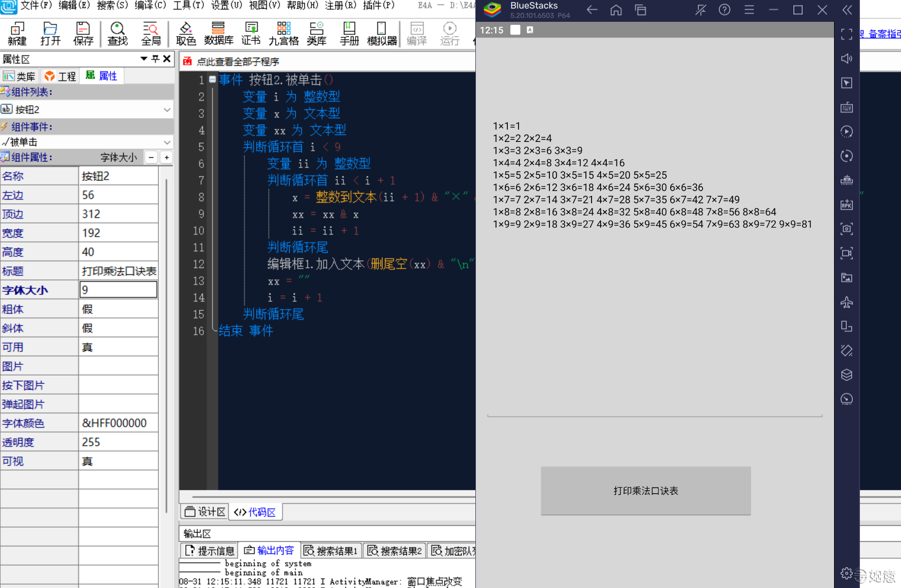
Task: Open the 编译(C) menu
Action: pyautogui.click(x=150, y=6)
